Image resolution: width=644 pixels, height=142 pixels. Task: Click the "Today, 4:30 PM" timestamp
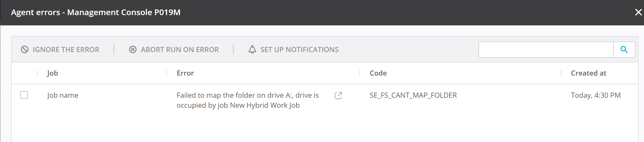[x=596, y=95]
